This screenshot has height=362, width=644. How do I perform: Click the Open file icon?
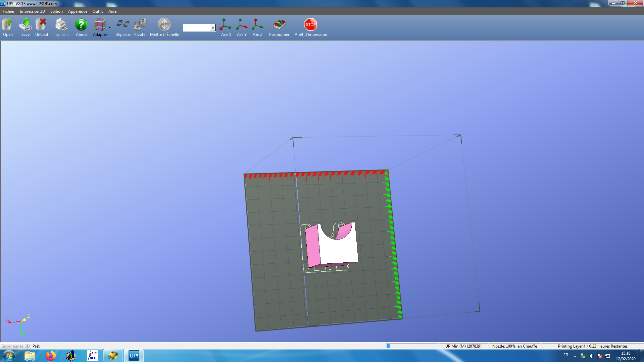[7, 25]
